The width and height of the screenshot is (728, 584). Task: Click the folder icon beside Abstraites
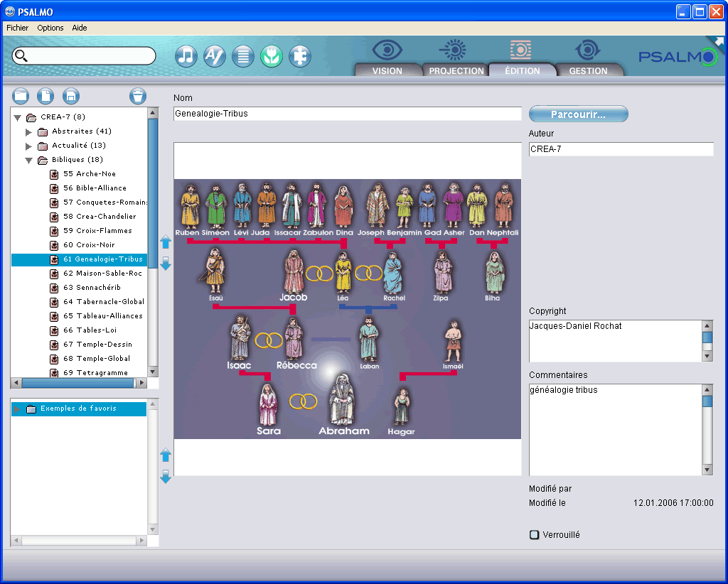tap(43, 131)
